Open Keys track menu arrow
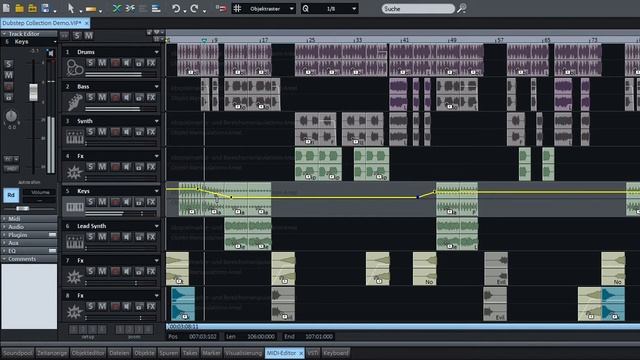The width and height of the screenshot is (640, 360). pyautogui.click(x=156, y=191)
